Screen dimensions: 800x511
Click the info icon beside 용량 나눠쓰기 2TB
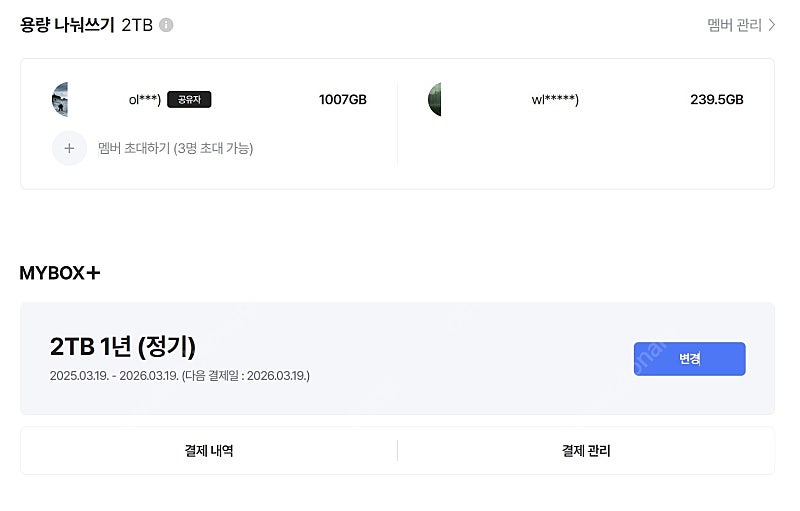click(166, 25)
